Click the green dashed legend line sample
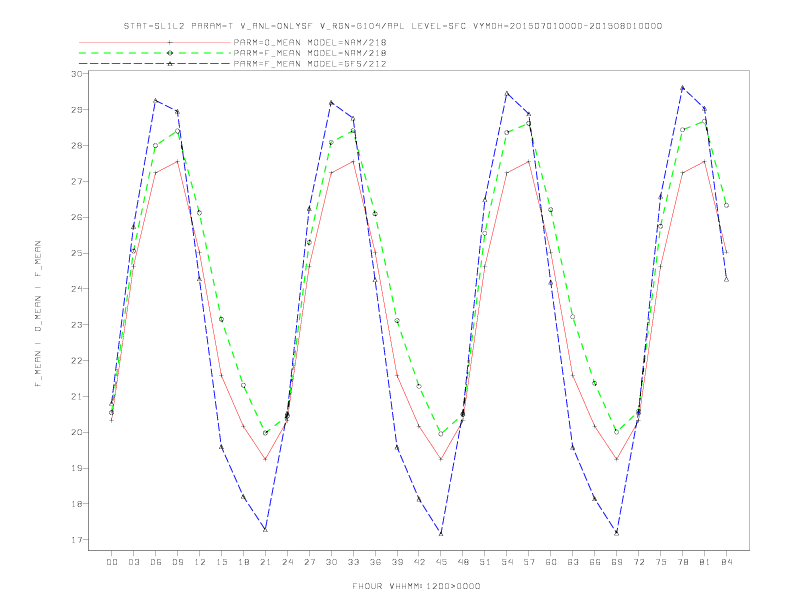Viewport: 792px width, 612px height. pos(155,53)
